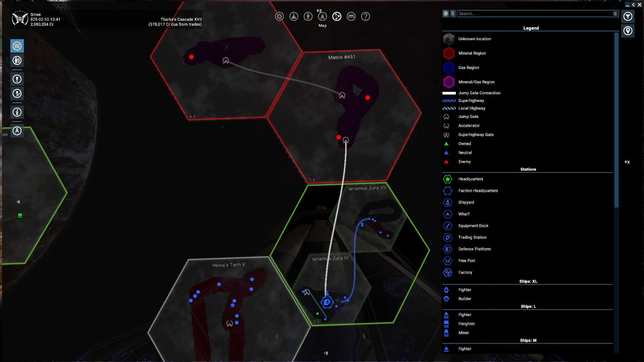The image size is (644, 362).
Task: Click the reset view button beside search
Action: point(453,14)
